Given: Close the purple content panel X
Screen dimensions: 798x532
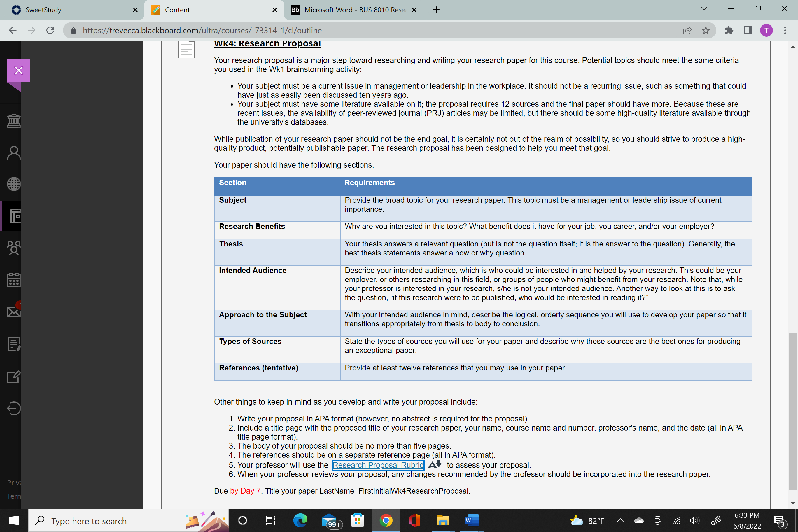Looking at the screenshot, I should point(19,71).
